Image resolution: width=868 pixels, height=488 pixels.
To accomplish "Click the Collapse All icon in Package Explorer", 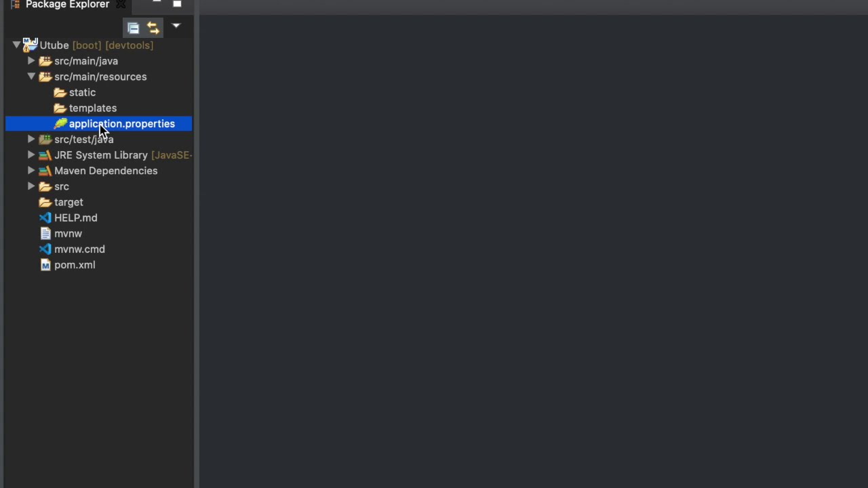I will coord(133,28).
